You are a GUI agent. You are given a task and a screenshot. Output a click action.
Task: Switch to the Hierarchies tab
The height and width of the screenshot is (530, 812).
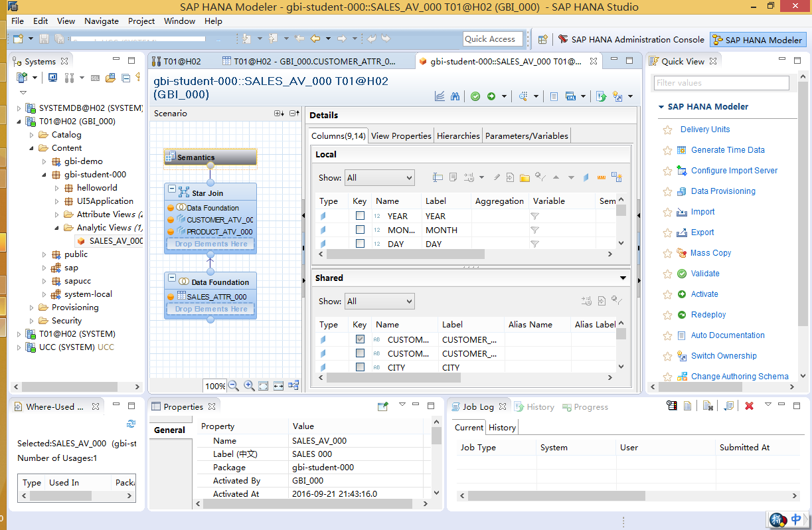(458, 135)
